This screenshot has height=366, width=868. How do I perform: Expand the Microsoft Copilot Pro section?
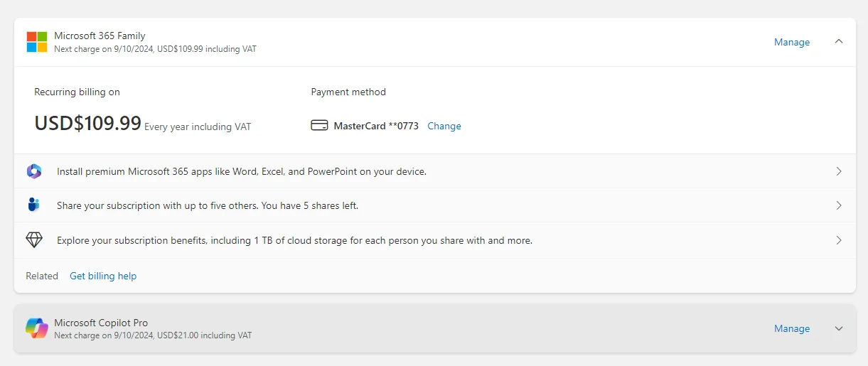coord(839,328)
